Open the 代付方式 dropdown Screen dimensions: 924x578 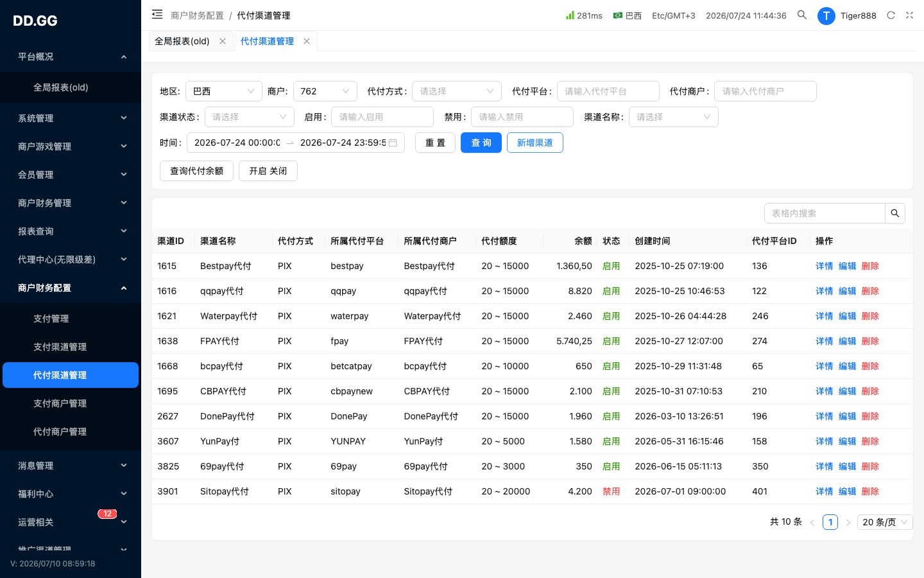click(457, 91)
